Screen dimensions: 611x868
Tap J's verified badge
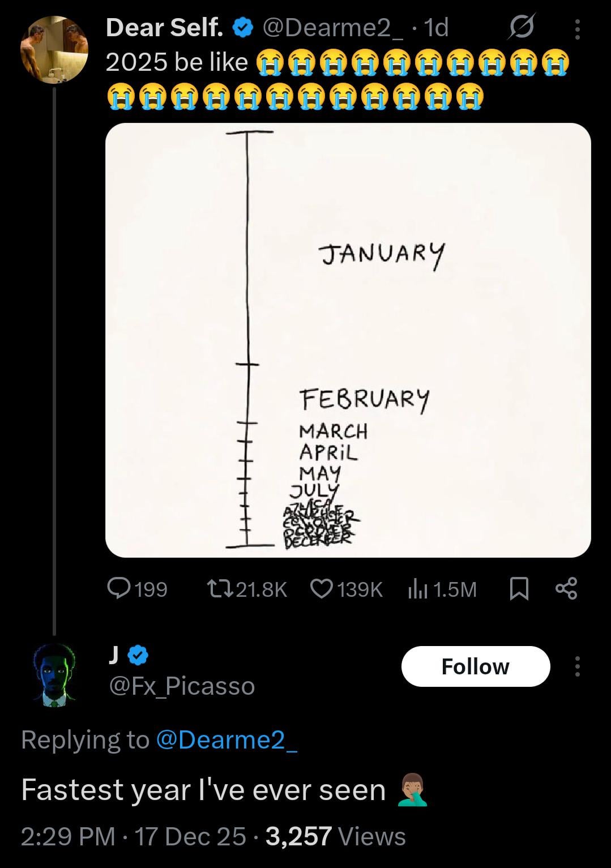[x=139, y=655]
